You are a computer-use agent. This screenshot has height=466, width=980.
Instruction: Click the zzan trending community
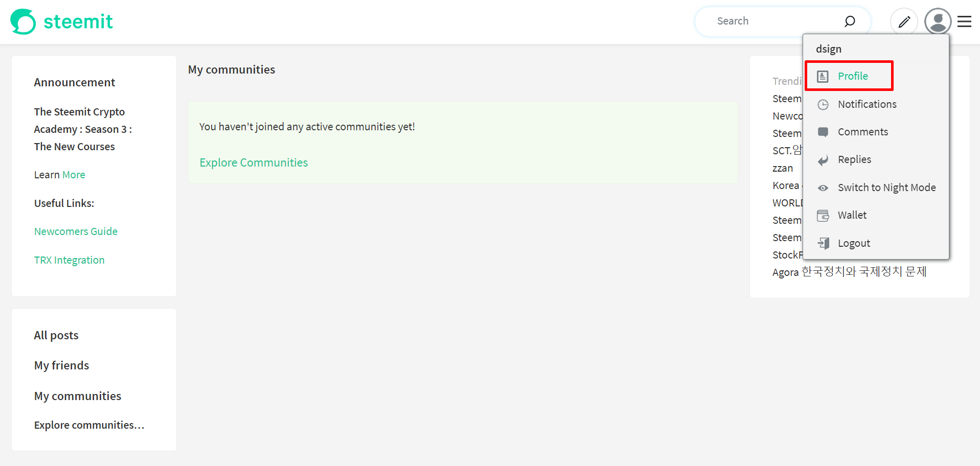point(783,168)
